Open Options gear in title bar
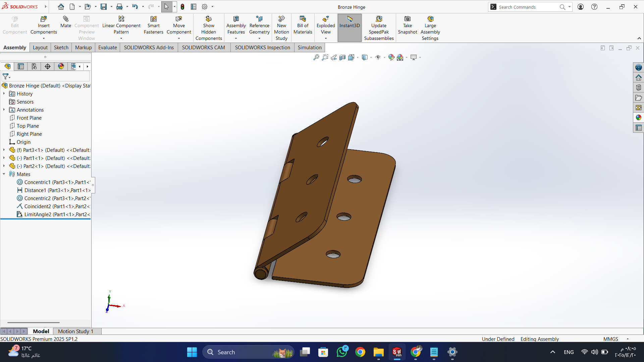This screenshot has height=362, width=644. (x=205, y=7)
